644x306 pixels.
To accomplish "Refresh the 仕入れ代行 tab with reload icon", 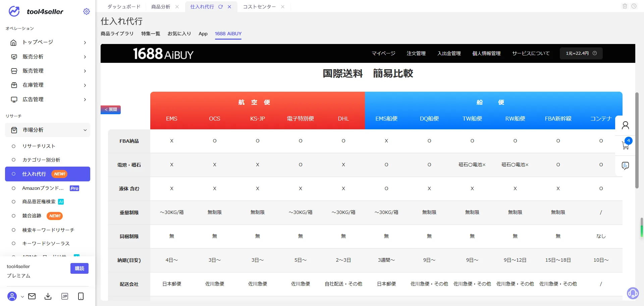I will (220, 7).
